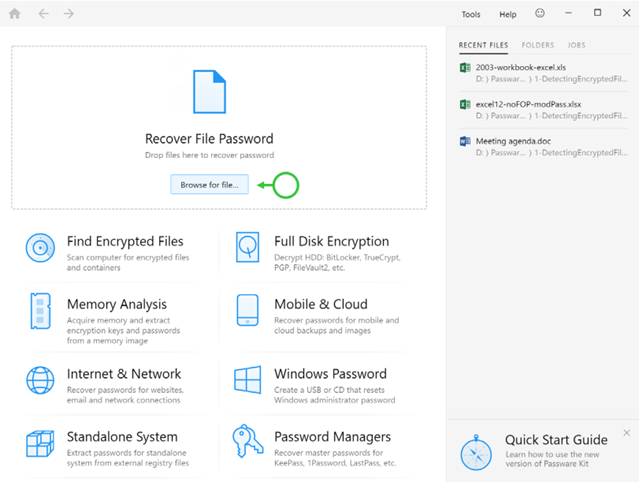The height and width of the screenshot is (482, 639).
Task: Choose the Mobile & Cloud icon
Action: click(248, 311)
